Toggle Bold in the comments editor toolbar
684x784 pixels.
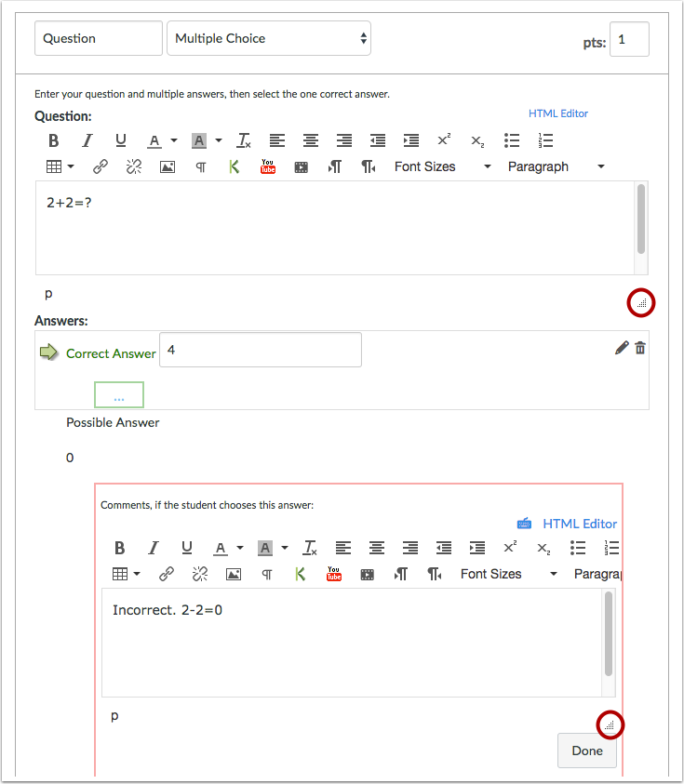120,548
